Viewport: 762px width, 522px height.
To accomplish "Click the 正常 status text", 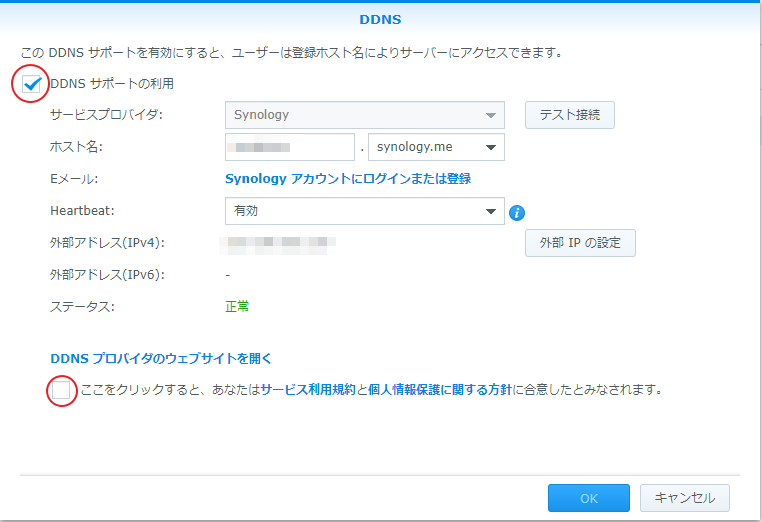I will (237, 307).
